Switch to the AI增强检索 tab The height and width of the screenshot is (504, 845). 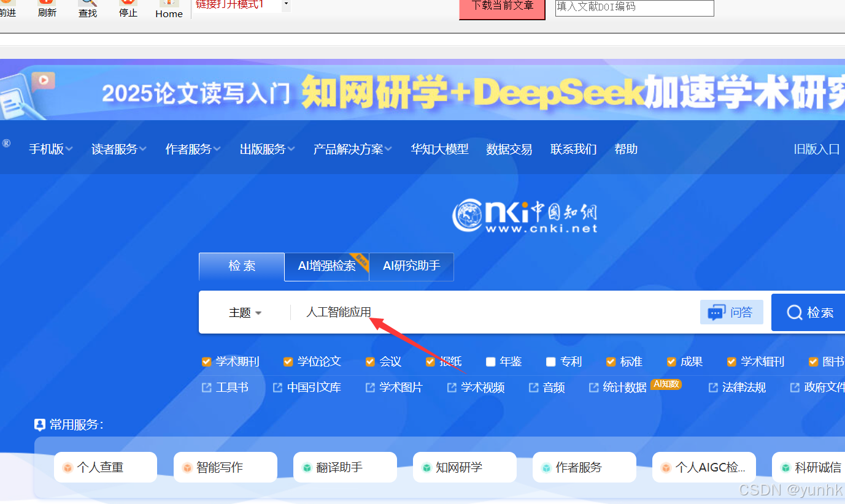pos(327,266)
